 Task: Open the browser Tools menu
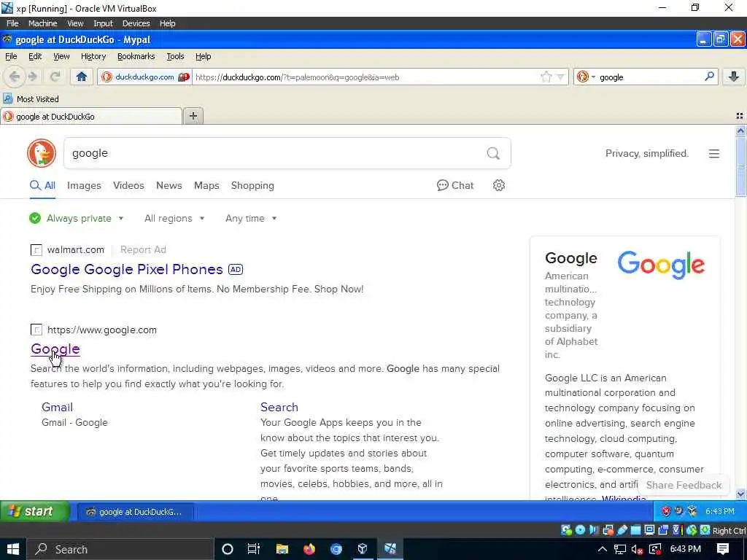175,56
